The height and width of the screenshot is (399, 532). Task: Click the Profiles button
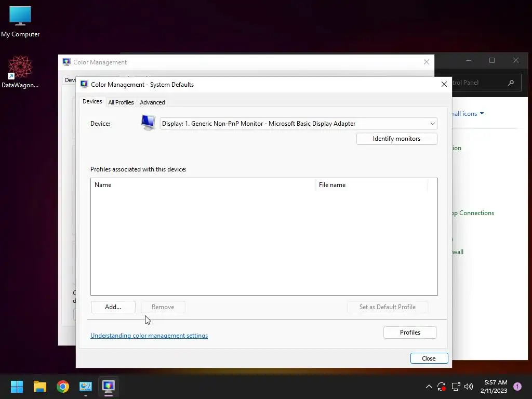410,332
